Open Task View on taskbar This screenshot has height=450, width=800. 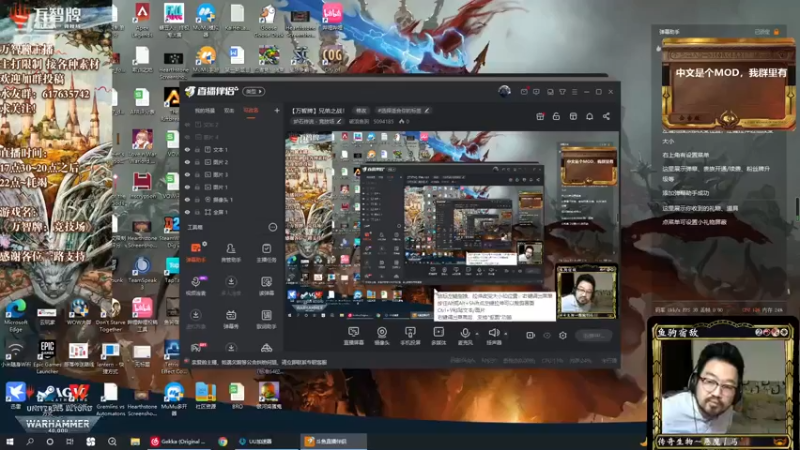pyautogui.click(x=70, y=441)
